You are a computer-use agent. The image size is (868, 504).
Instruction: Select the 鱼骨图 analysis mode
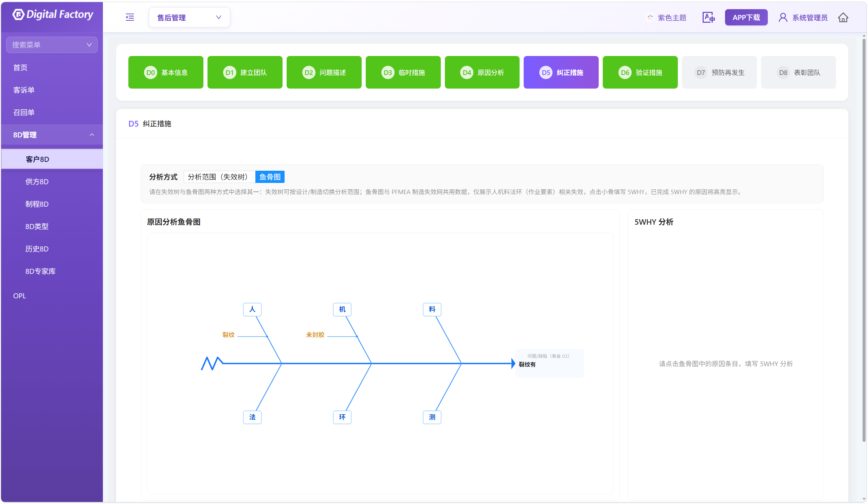pyautogui.click(x=270, y=176)
